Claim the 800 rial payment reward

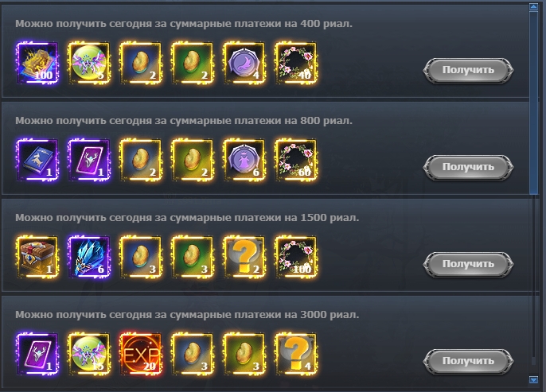coord(468,167)
